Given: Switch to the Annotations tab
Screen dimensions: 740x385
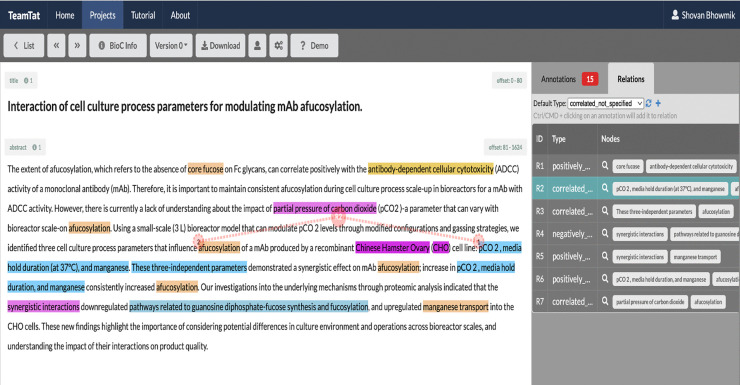Looking at the screenshot, I should point(570,79).
